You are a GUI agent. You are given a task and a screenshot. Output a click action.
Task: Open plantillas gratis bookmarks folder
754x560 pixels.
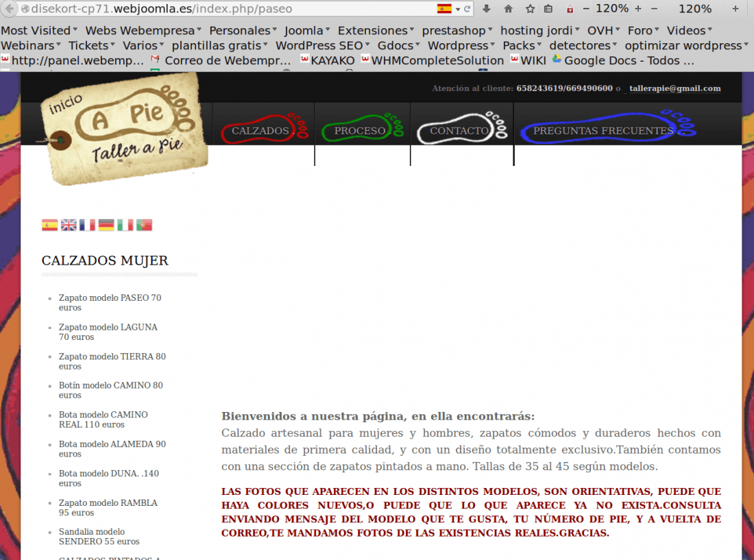pyautogui.click(x=219, y=45)
